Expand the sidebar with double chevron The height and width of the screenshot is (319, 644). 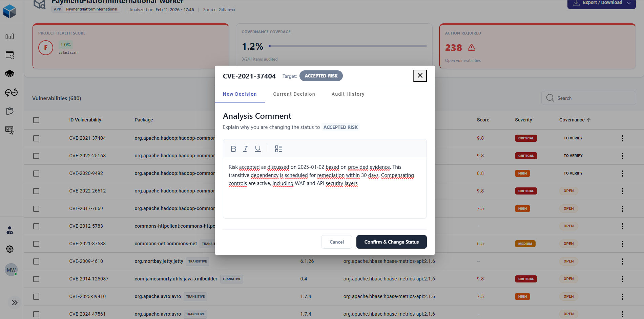[15, 303]
